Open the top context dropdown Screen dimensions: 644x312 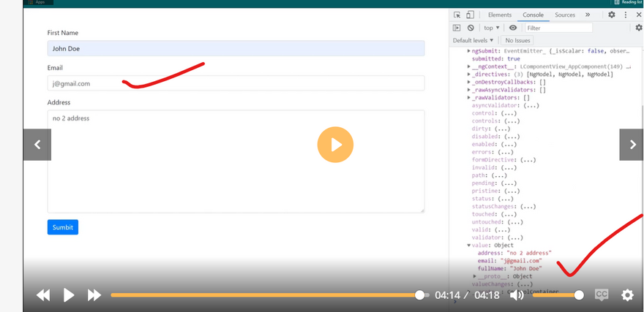click(x=492, y=28)
